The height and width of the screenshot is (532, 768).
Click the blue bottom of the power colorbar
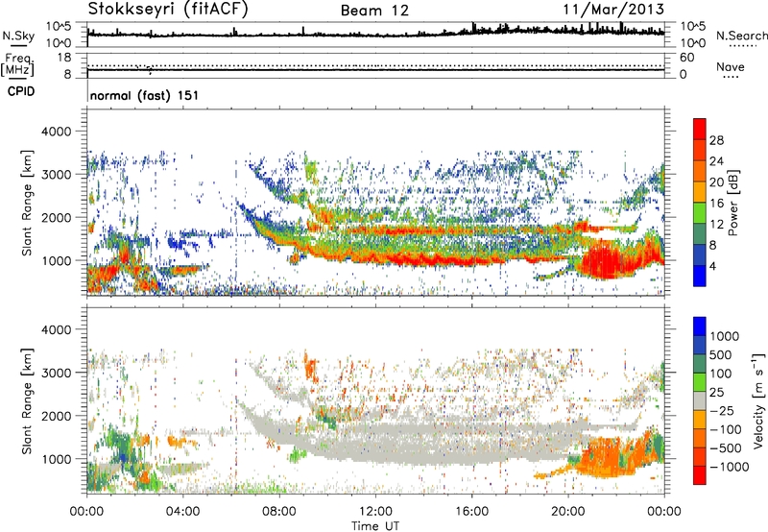point(700,276)
